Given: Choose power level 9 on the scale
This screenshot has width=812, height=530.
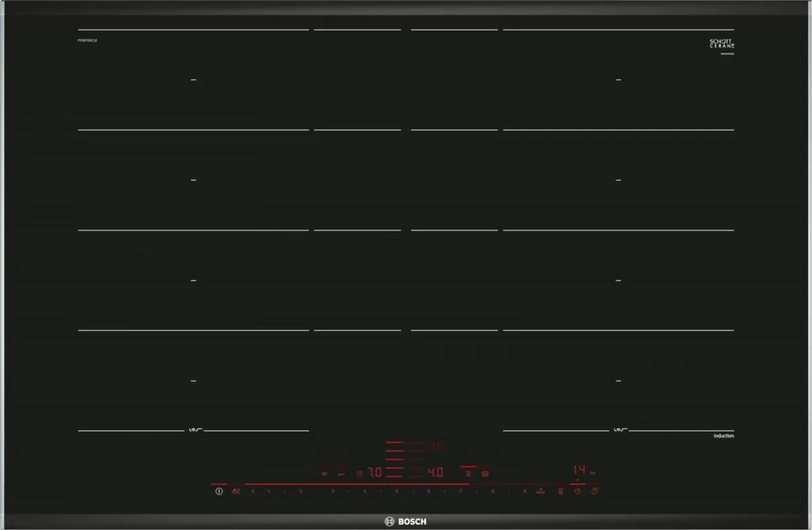Looking at the screenshot, I should [524, 491].
